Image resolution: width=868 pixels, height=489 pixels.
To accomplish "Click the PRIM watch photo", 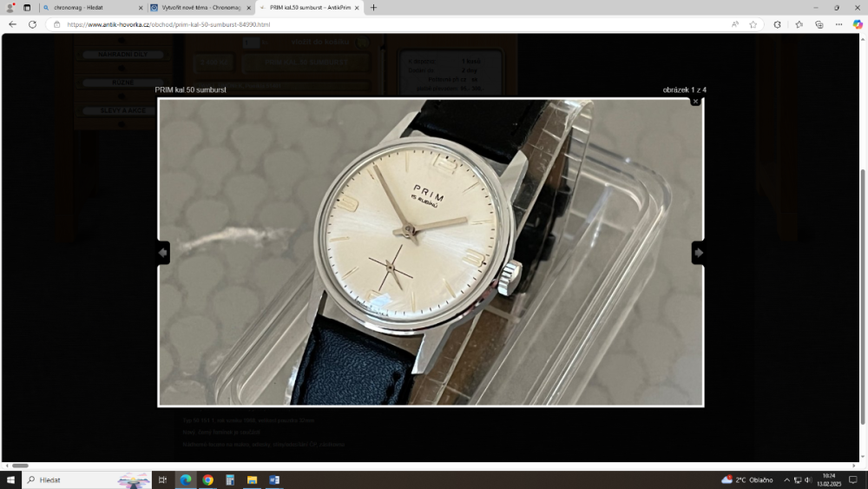I will 431,253.
